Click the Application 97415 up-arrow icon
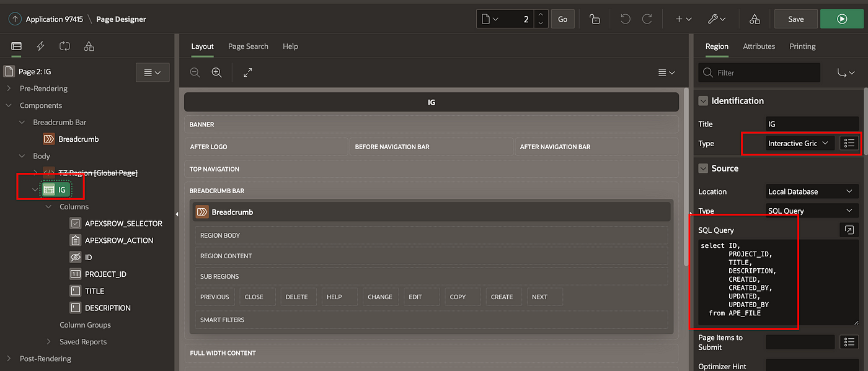868x371 pixels. (x=15, y=19)
